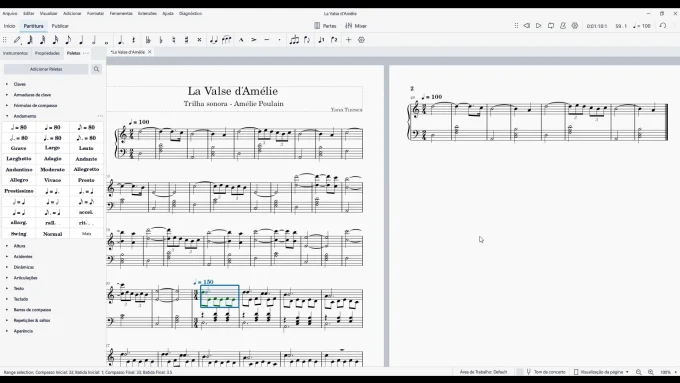Open the Mixer panel
Viewport: 680px width, 383px height.
356,26
